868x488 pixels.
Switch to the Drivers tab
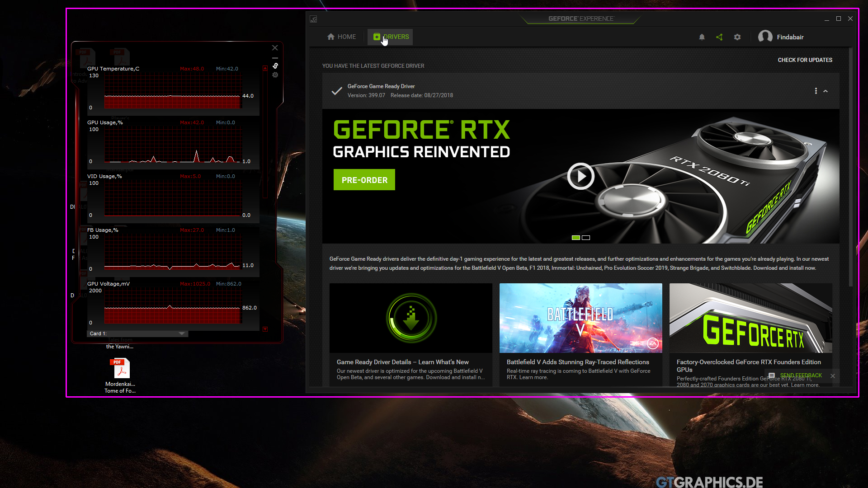coord(391,37)
